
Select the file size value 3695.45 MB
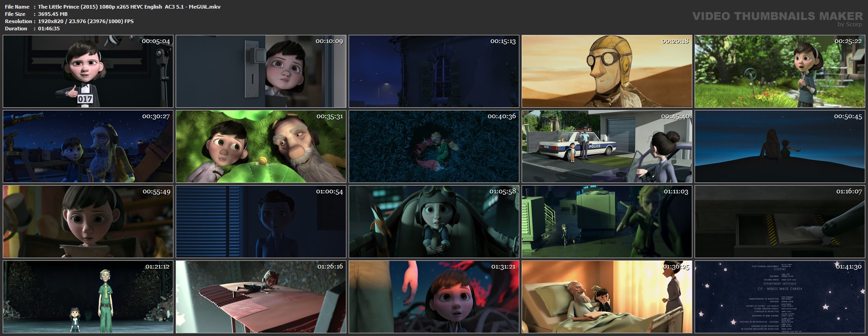[53, 14]
